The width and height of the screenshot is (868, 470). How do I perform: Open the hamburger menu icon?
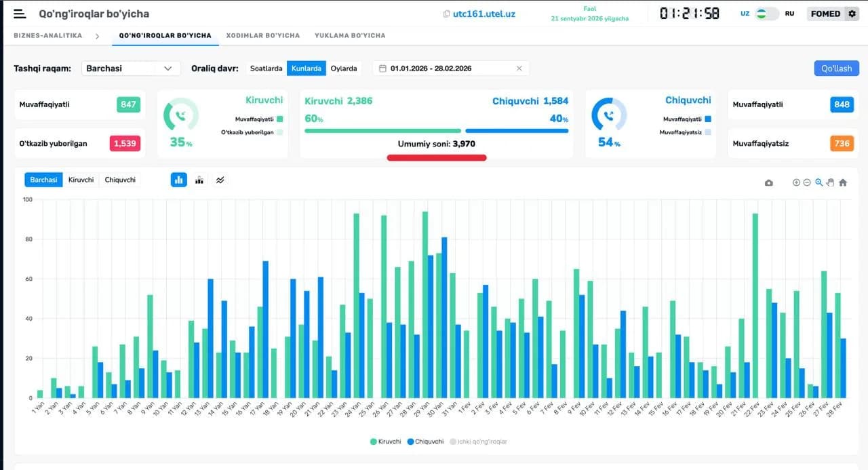(x=20, y=14)
